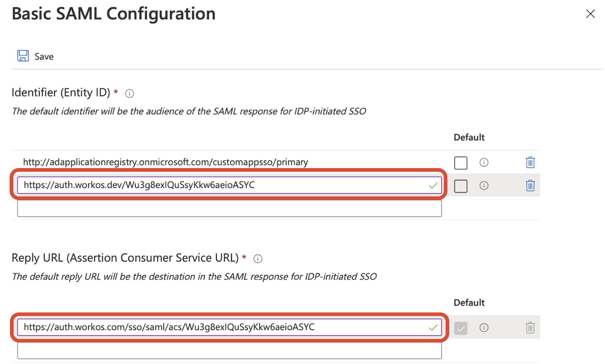Click Save text label in toolbar

point(44,57)
